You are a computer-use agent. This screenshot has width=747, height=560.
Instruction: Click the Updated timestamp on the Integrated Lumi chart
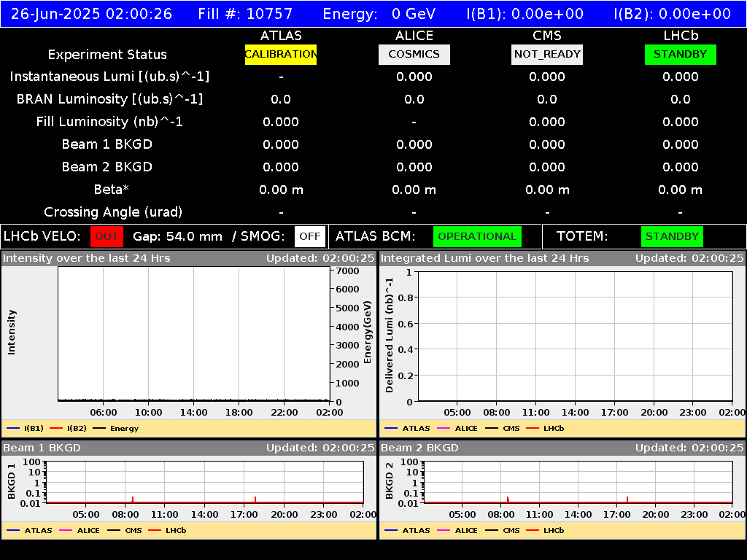(x=689, y=259)
